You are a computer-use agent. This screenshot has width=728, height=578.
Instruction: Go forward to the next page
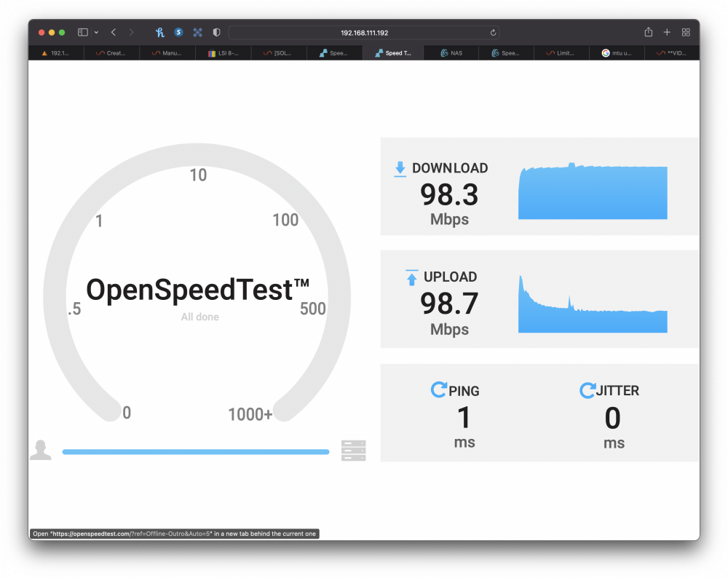click(x=131, y=32)
